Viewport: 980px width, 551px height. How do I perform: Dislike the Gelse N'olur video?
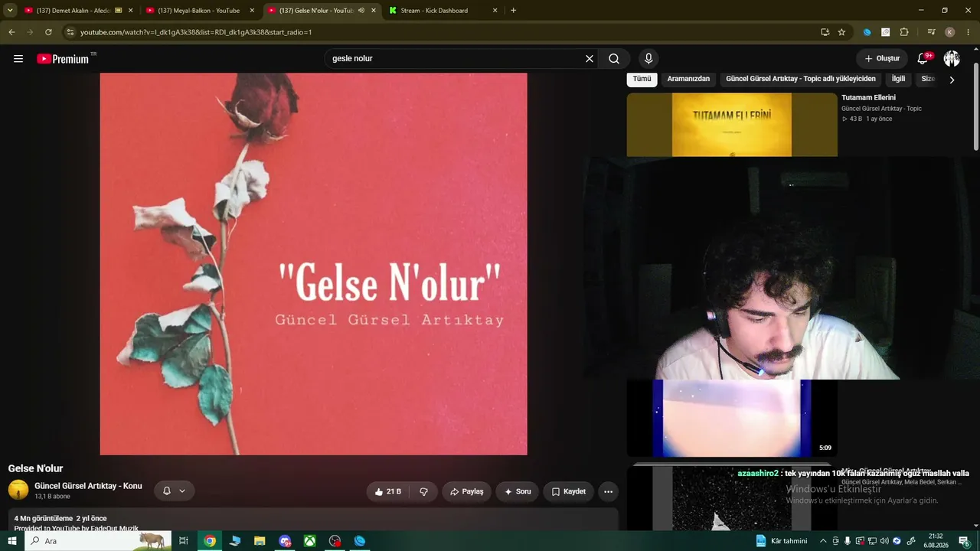click(424, 491)
